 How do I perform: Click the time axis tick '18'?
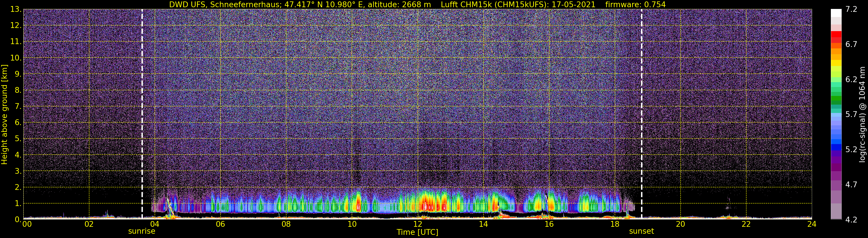pos(614,224)
